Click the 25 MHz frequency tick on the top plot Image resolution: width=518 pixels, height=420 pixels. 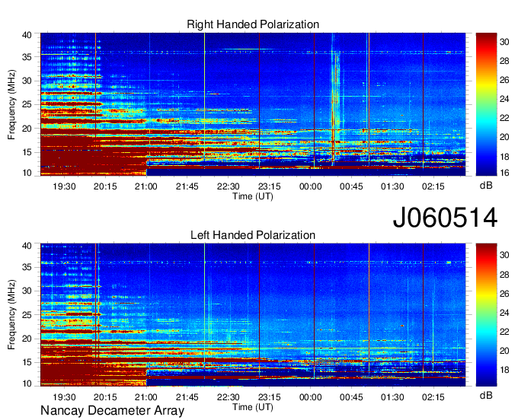[x=27, y=104]
